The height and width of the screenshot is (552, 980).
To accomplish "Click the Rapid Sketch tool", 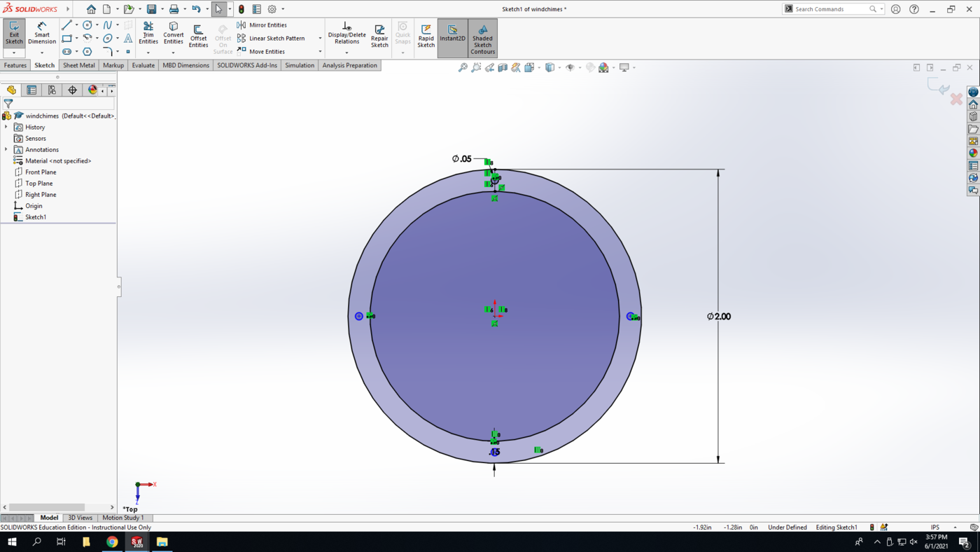I will (426, 36).
